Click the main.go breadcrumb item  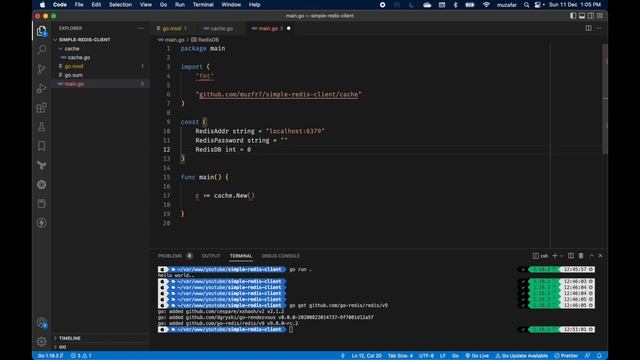click(x=171, y=40)
